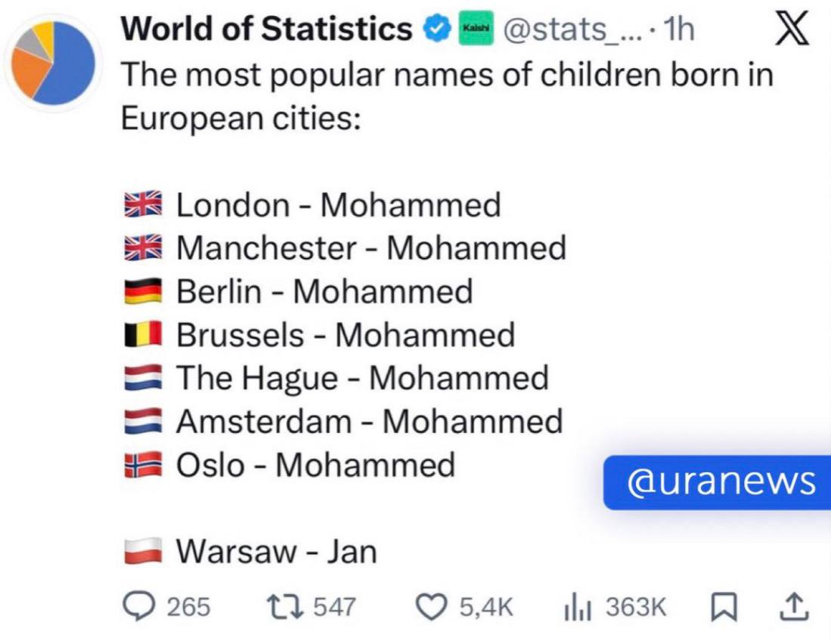Image resolution: width=831 pixels, height=644 pixels.
Task: Click the X logo icon
Action: coord(792,32)
